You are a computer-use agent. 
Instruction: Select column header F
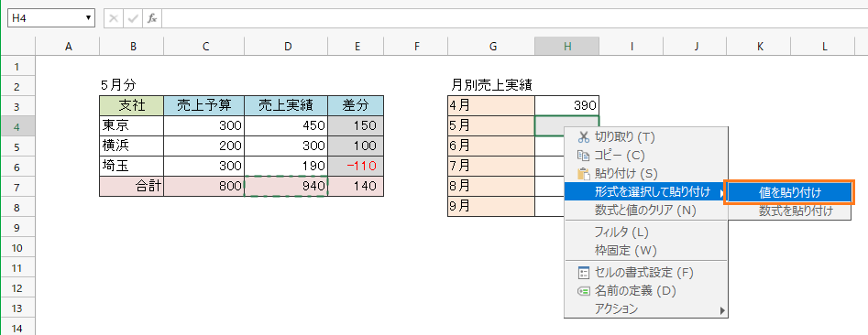[x=416, y=47]
